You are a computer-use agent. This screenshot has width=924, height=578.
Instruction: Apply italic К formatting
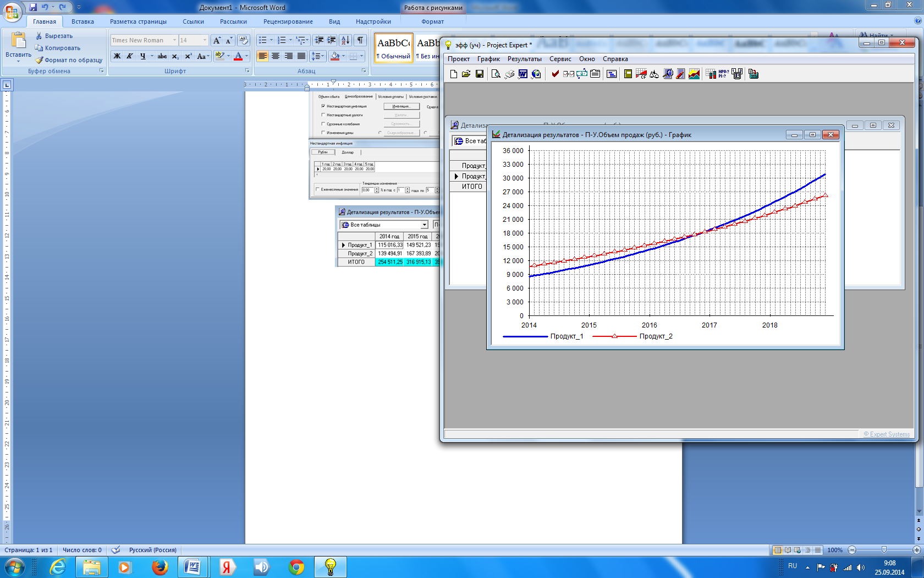pos(130,56)
